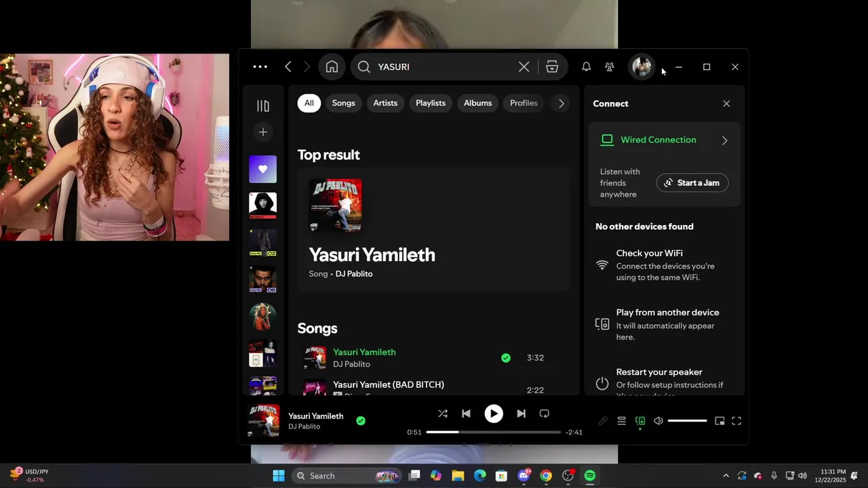Expand Your Library sidebar icon
The image size is (868, 488).
pos(263,106)
